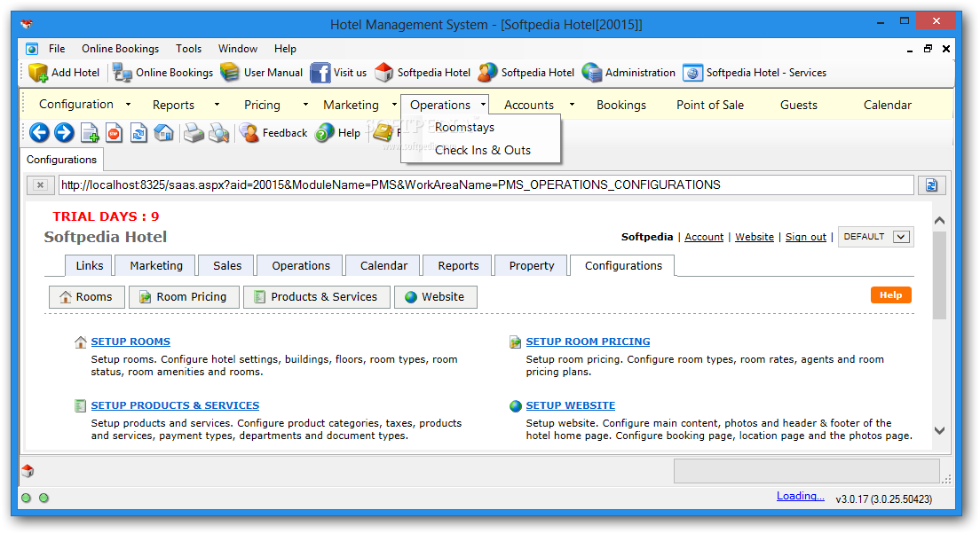Screen dimensions: 980x534
Task: Open the SETUP ROOMS link
Action: pyautogui.click(x=130, y=342)
